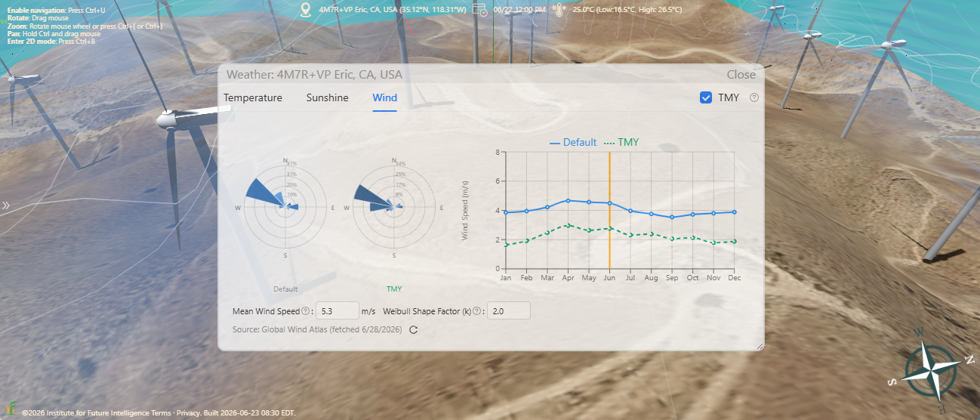Click the thermometer weather icon

(x=559, y=10)
